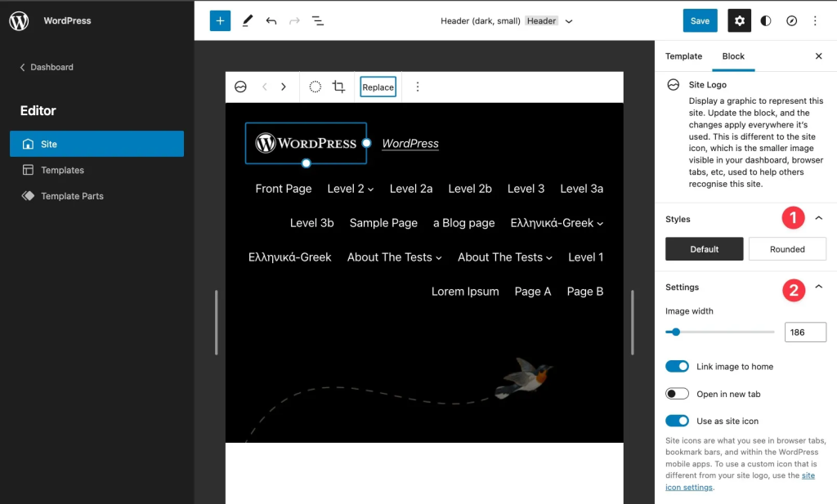837x504 pixels.
Task: Open the compass navigation icon
Action: click(x=791, y=20)
